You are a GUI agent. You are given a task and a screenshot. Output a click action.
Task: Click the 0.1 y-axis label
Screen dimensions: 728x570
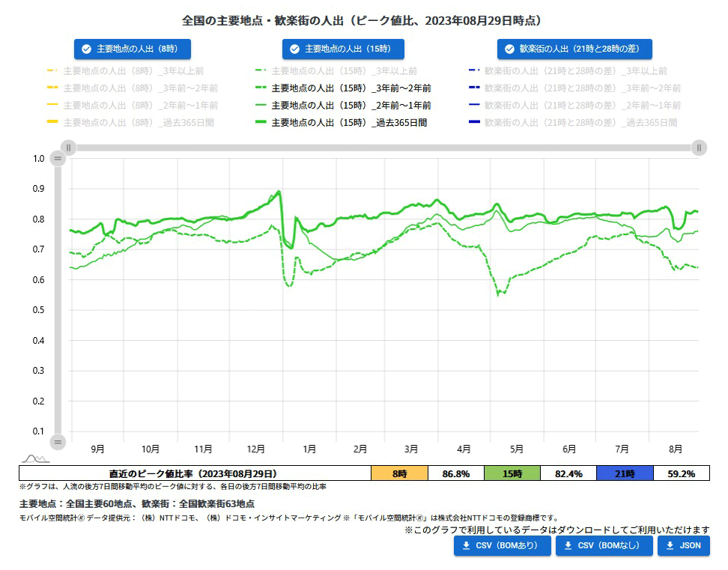click(x=38, y=431)
